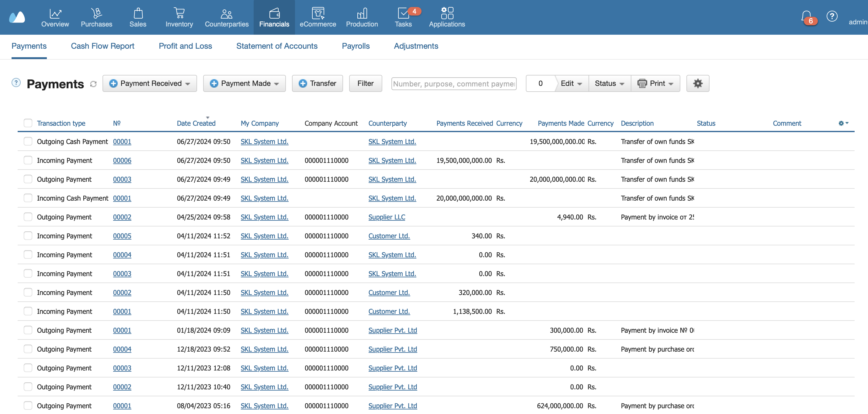This screenshot has width=868, height=414.
Task: Open Supplier LLC counterparty link
Action: (x=387, y=217)
